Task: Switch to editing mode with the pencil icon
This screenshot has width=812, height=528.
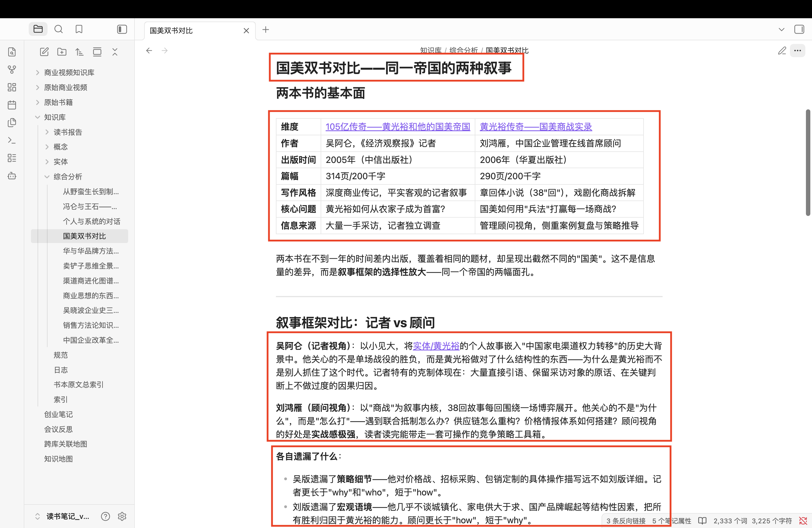Action: tap(782, 51)
